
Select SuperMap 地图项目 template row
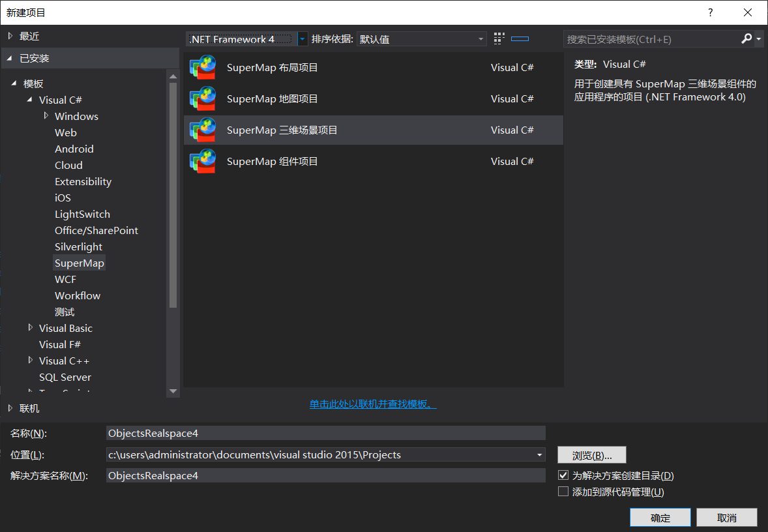coord(373,98)
